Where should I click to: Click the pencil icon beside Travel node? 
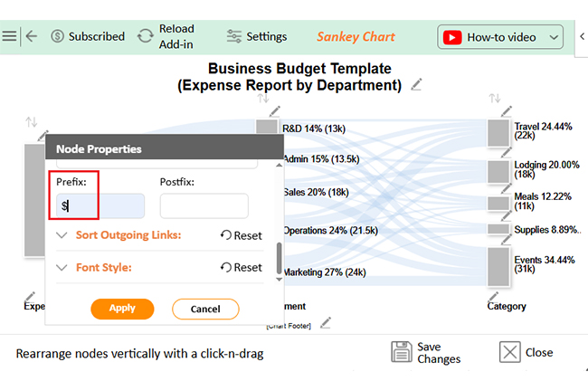(507, 111)
